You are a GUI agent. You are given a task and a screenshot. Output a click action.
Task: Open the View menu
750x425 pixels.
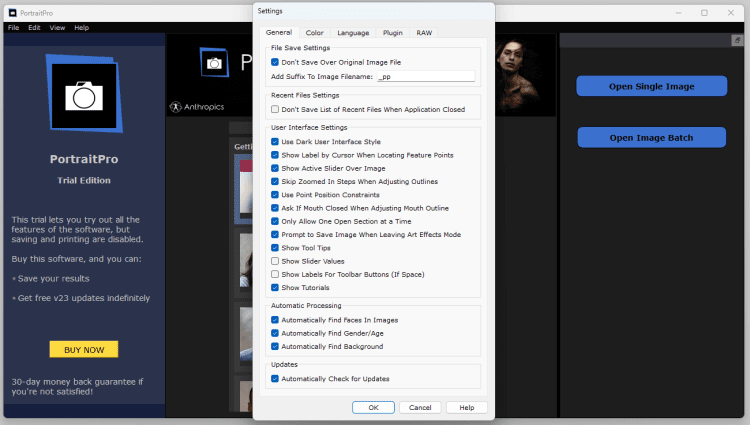pos(57,28)
